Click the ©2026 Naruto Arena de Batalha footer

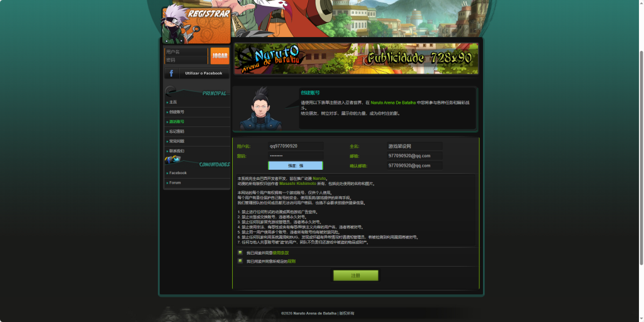click(318, 313)
